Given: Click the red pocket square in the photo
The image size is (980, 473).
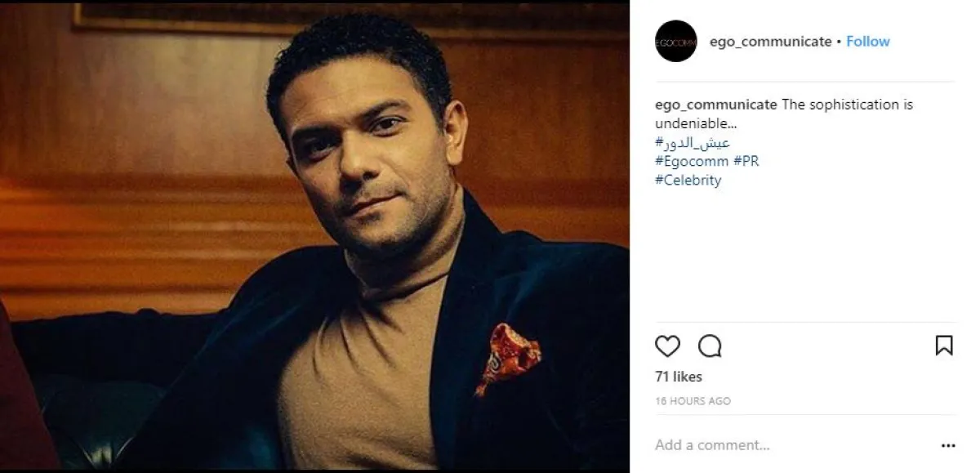Looking at the screenshot, I should pos(510,354).
